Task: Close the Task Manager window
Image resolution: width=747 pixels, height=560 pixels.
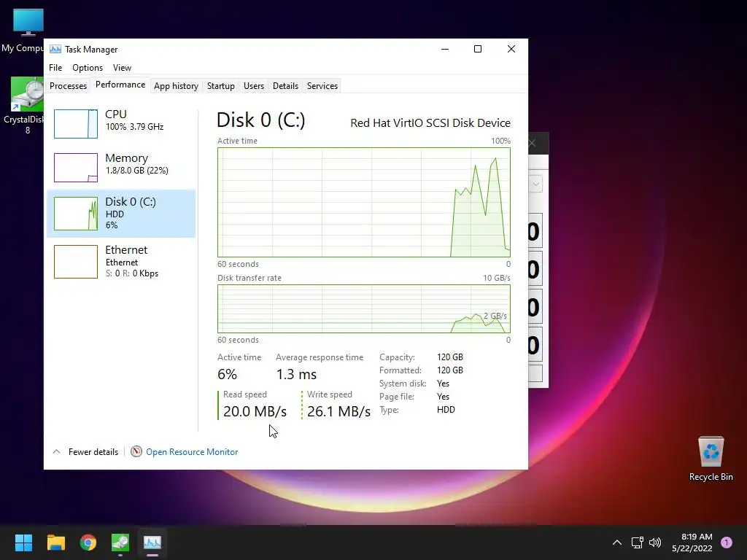Action: pos(511,49)
